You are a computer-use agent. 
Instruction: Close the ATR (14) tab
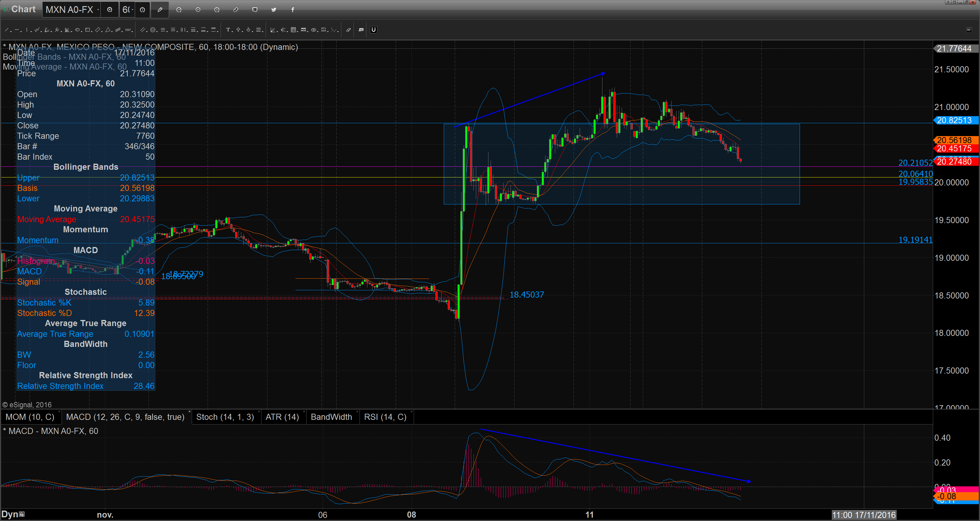point(304,412)
